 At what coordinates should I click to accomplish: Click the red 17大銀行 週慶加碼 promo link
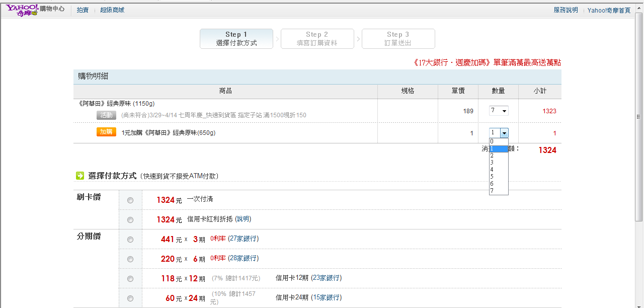click(x=487, y=63)
